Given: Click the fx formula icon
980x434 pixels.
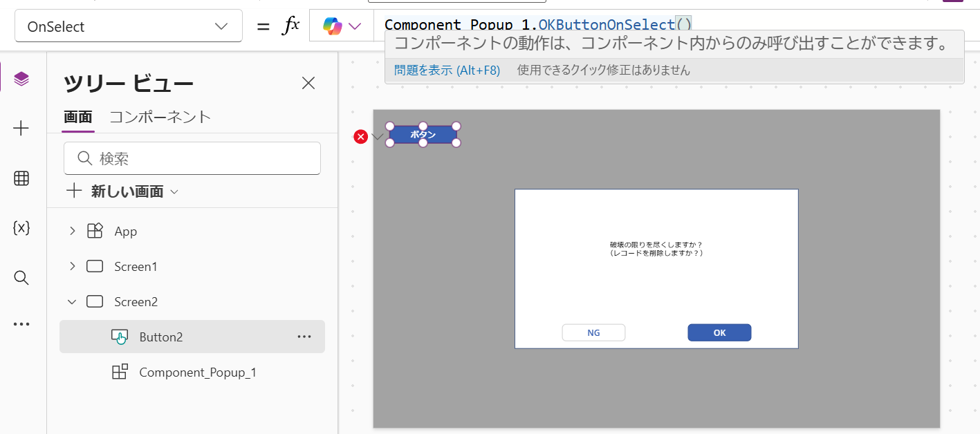Looking at the screenshot, I should (291, 26).
